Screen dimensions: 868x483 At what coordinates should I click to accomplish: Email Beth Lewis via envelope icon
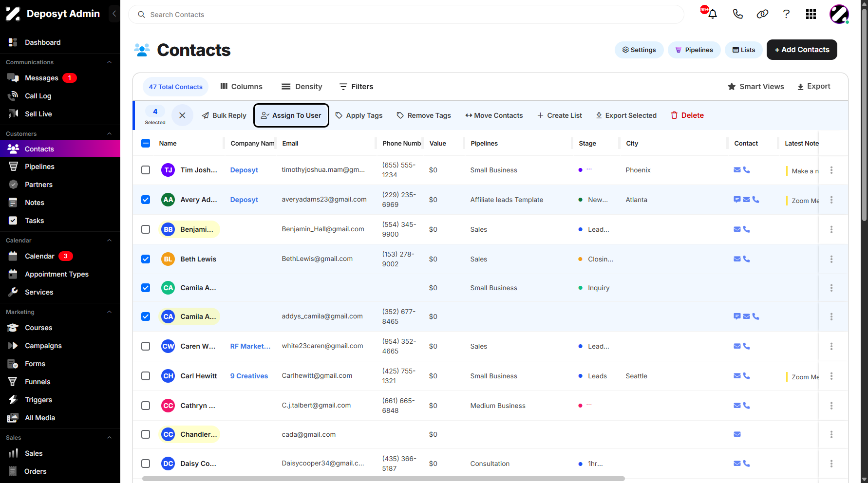click(x=737, y=259)
